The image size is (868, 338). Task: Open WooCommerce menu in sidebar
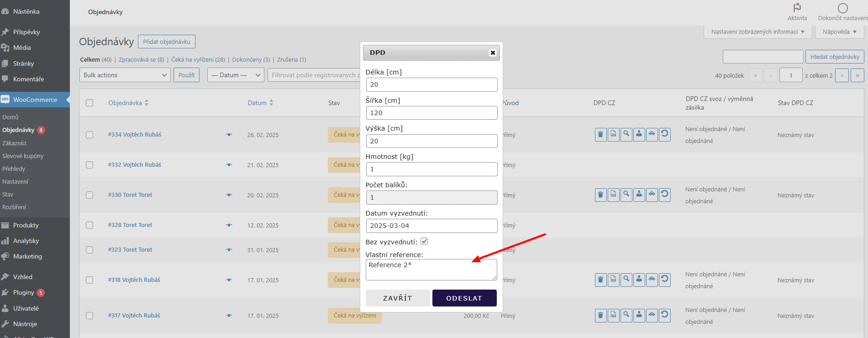pos(35,100)
